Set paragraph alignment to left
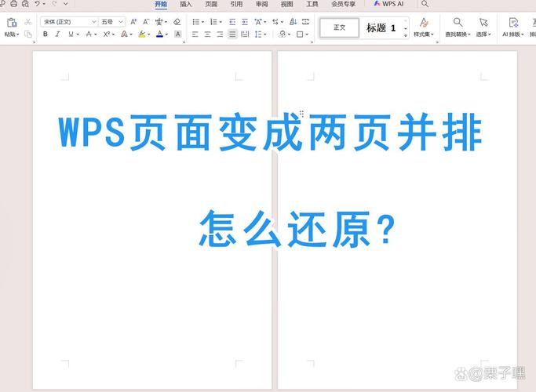Viewport: 536px width, 392px height. click(x=195, y=34)
